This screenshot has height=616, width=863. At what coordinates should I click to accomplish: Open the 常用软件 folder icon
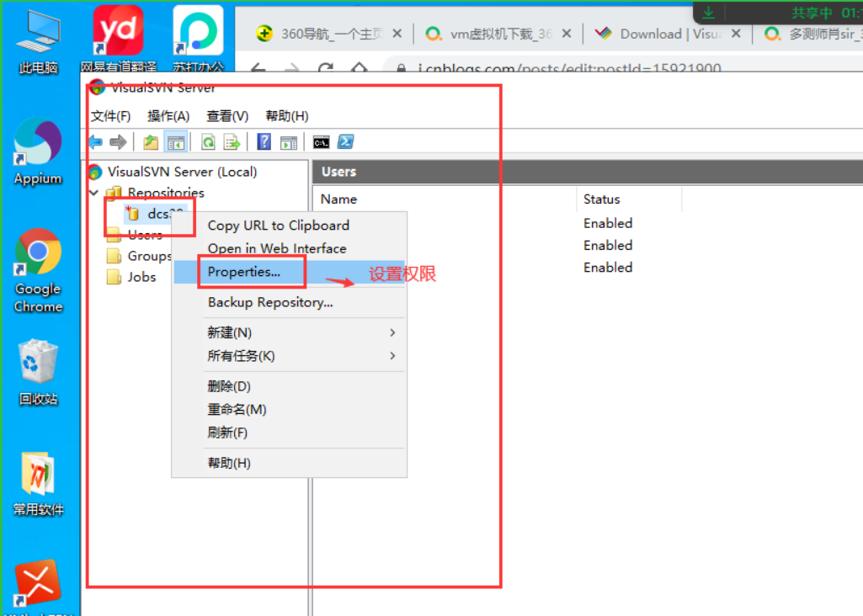coord(38,484)
